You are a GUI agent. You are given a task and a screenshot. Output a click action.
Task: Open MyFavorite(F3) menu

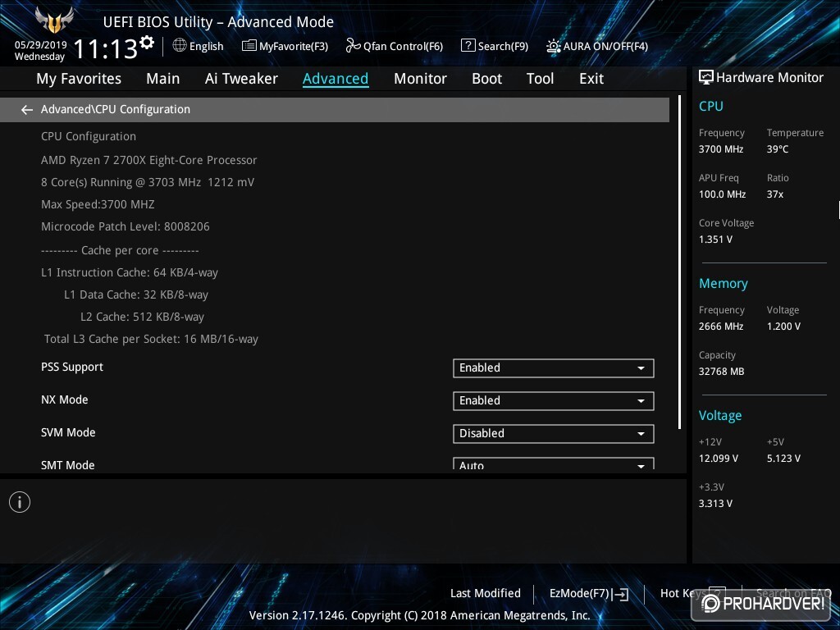coord(285,46)
